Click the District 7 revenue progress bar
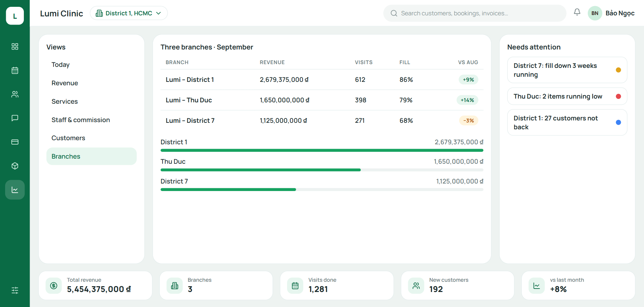Screen dimensions: 644x307 coord(322,190)
